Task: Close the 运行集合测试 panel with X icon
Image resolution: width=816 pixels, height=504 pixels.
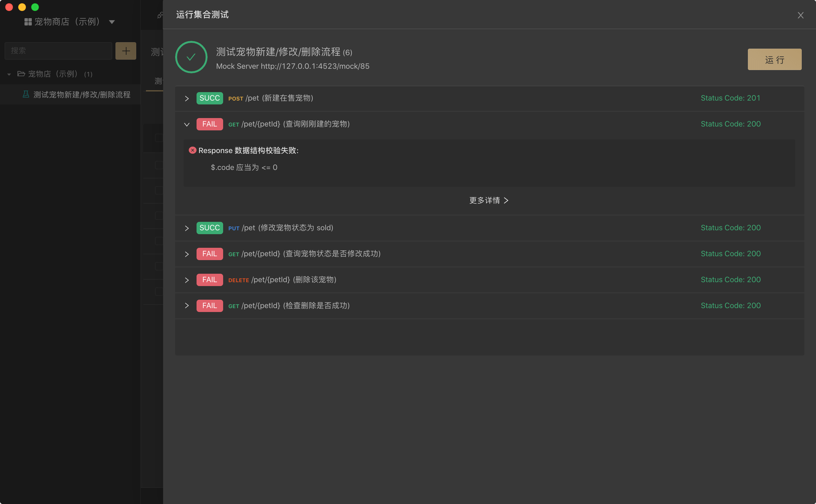Action: [800, 15]
